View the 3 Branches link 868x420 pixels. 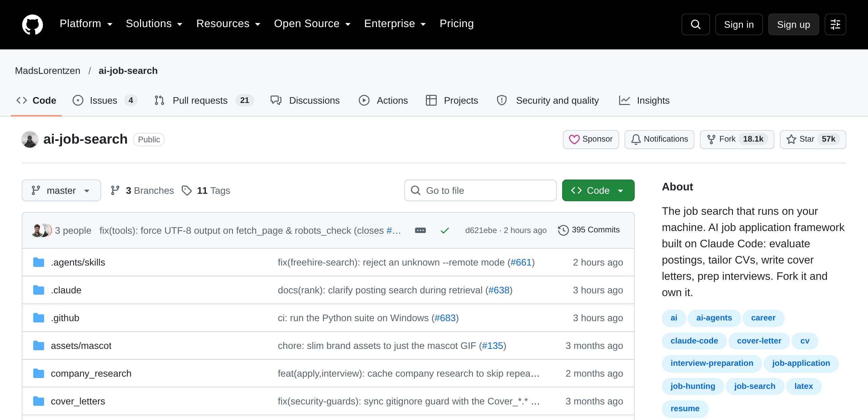point(142,190)
